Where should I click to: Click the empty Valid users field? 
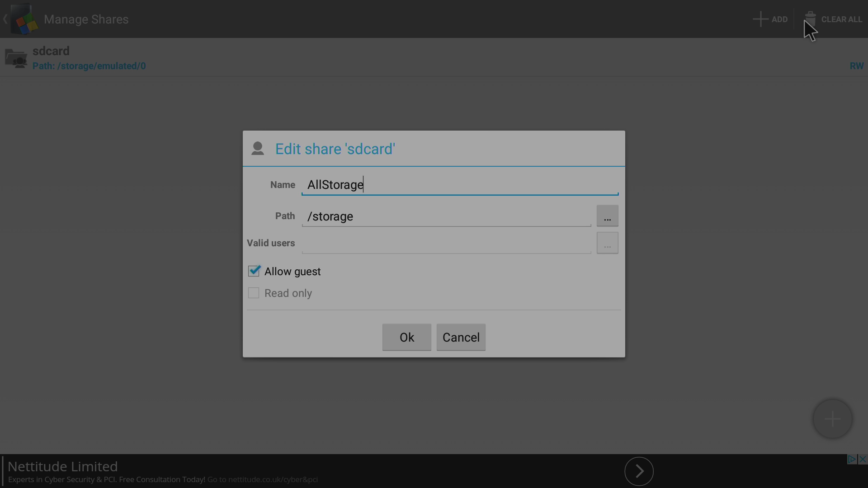tap(447, 243)
